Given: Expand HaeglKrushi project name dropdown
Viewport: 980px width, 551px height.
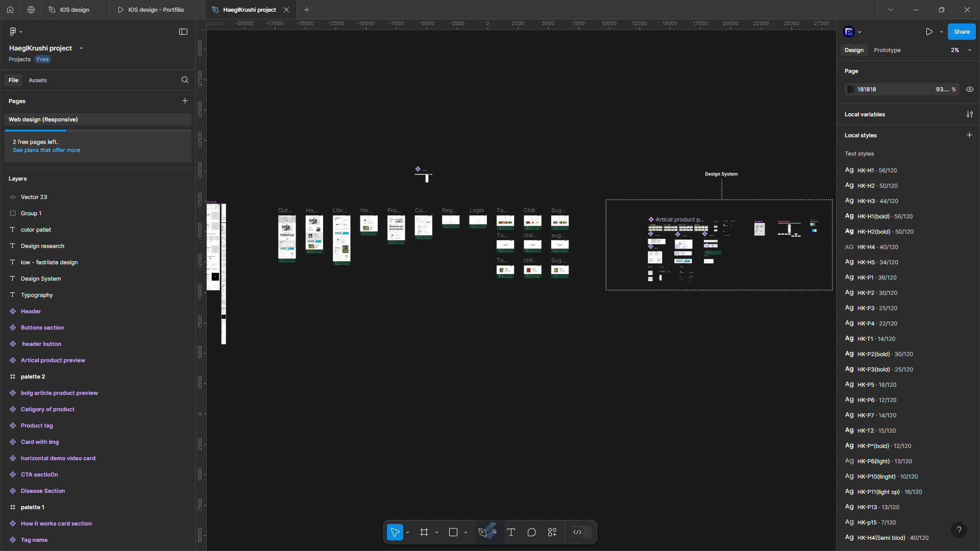Looking at the screenshot, I should [x=81, y=48].
